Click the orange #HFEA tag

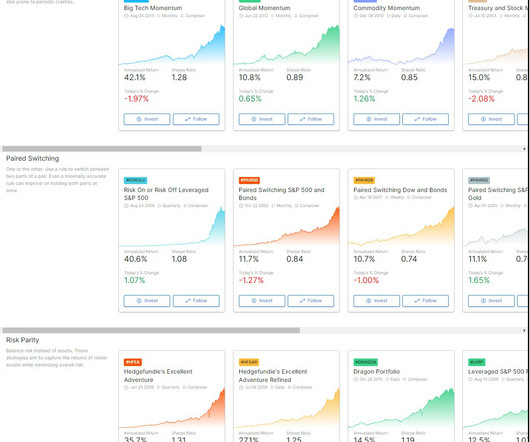(132, 362)
